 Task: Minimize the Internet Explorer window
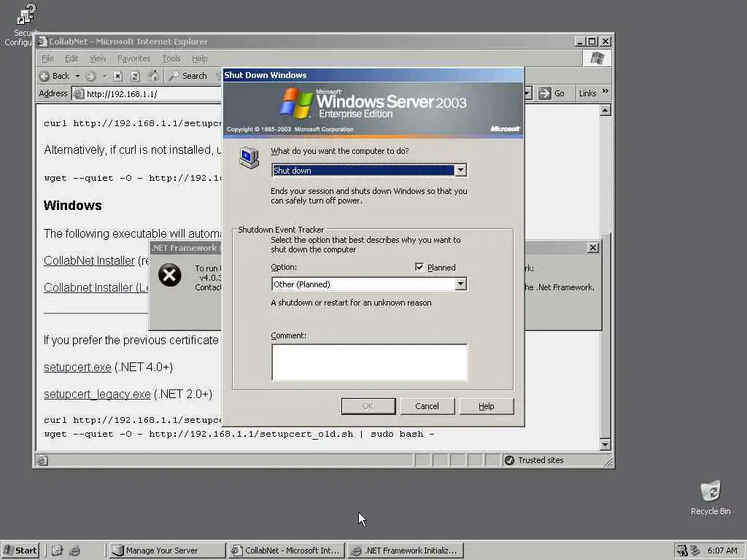(x=580, y=42)
